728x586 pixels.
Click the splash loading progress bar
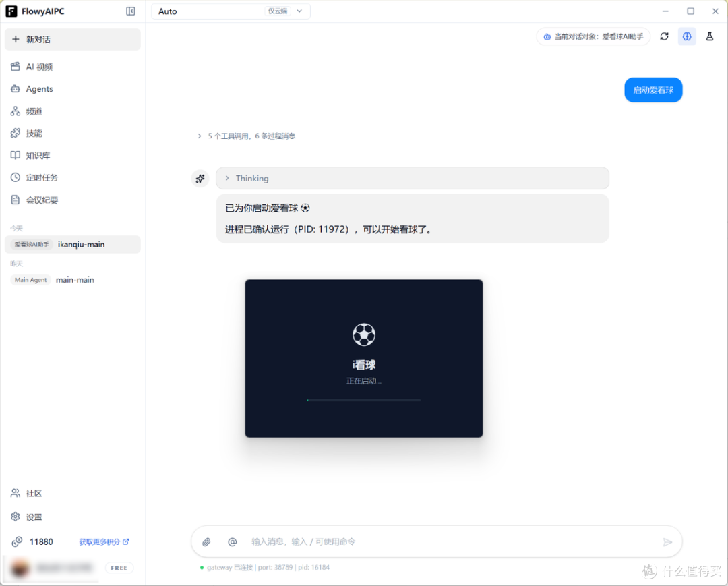pyautogui.click(x=363, y=400)
